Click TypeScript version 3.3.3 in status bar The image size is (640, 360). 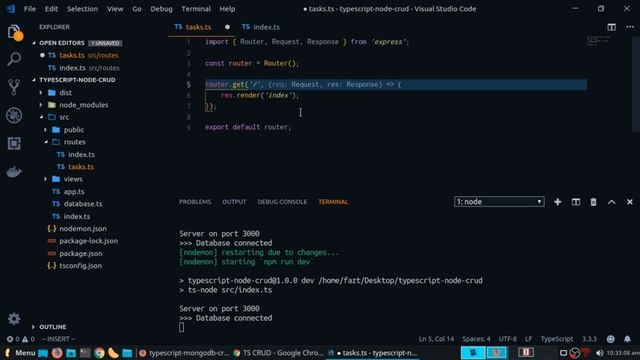click(589, 339)
